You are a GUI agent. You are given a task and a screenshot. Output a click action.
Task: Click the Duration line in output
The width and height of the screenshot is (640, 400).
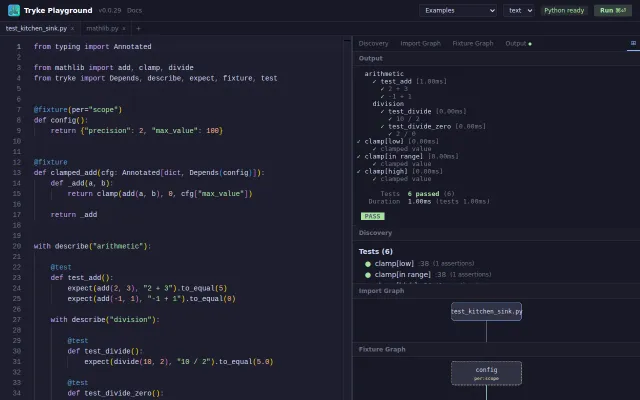429,202
